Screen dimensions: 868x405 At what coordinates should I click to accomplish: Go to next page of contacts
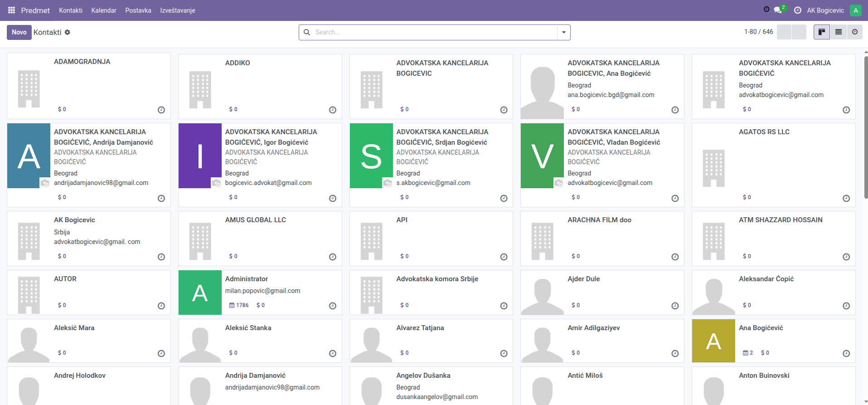coord(799,32)
